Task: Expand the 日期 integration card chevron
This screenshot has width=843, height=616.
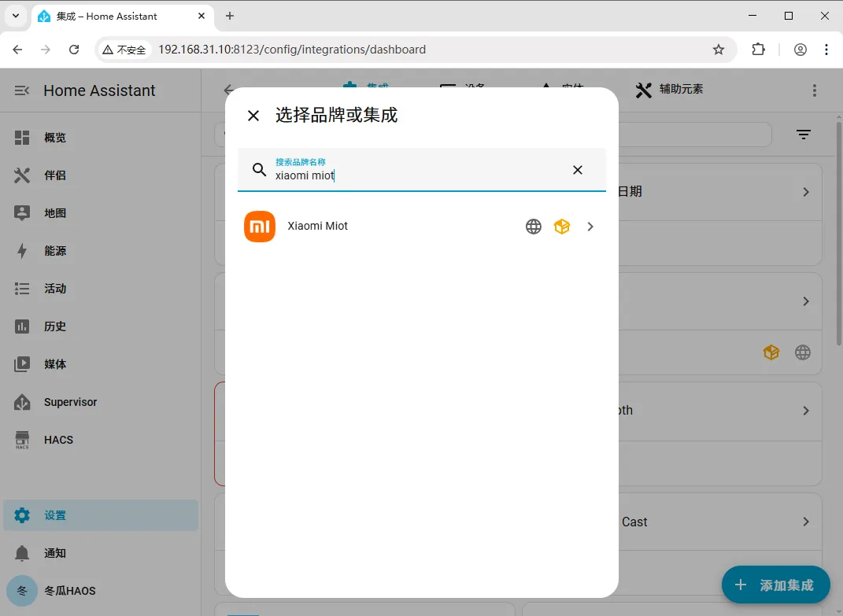Action: pos(806,192)
